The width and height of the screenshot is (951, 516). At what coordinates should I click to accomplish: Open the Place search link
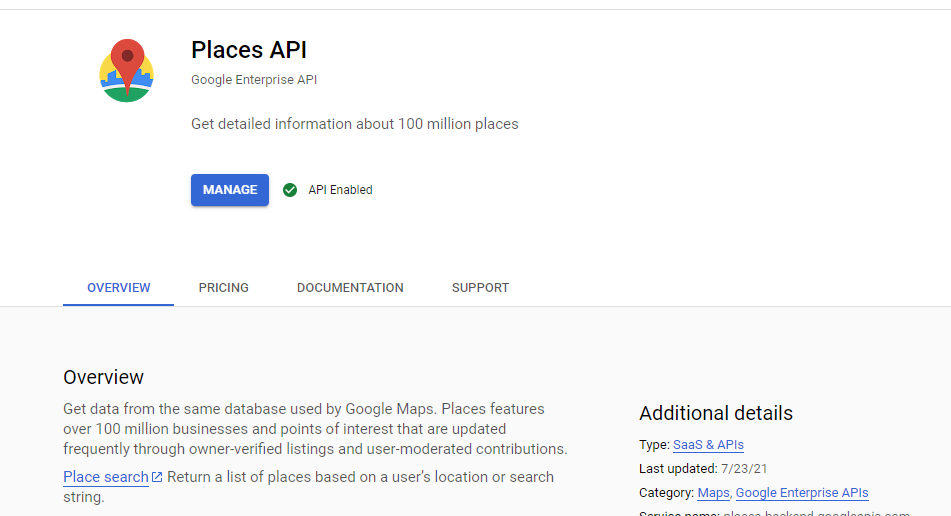[106, 477]
